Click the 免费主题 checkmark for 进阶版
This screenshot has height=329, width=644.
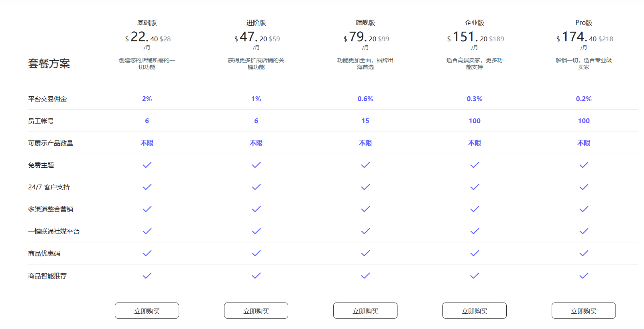pos(256,165)
